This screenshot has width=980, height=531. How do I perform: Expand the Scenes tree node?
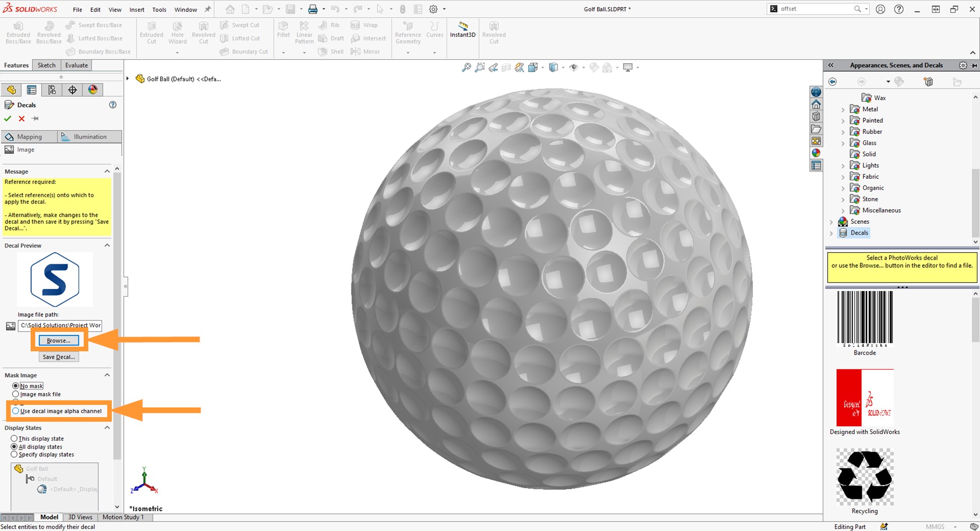pos(832,221)
